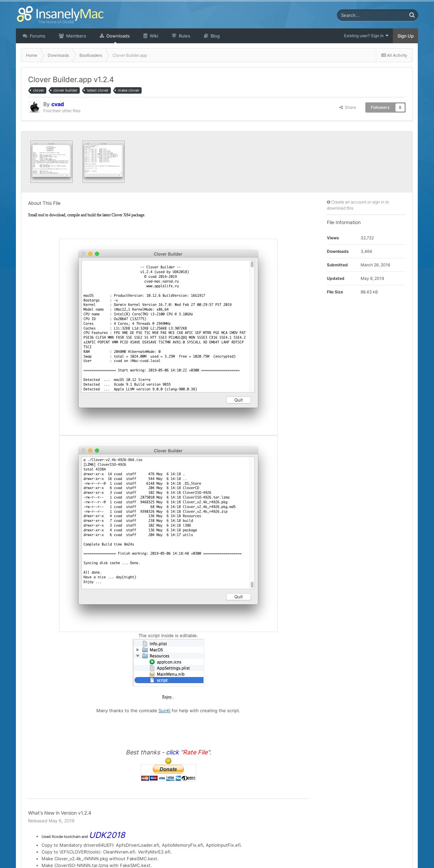434x868 pixels.
Task: Click scrollbar thumb in second Clover Builder window
Action: click(252, 584)
